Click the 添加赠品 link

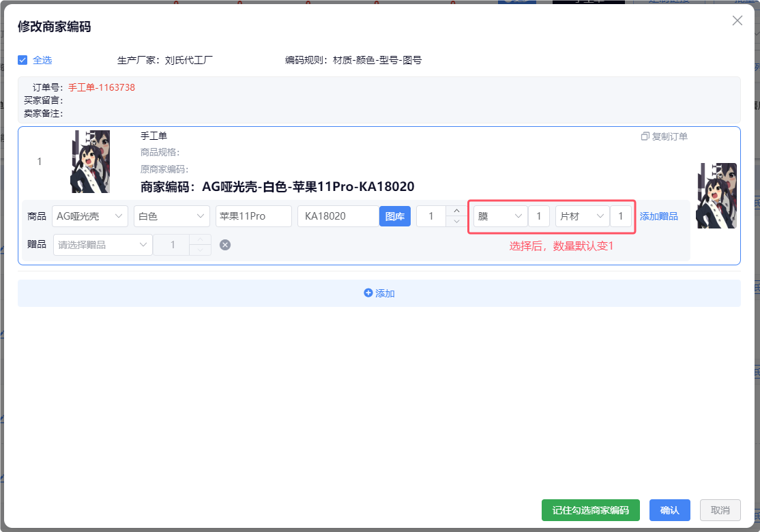[658, 216]
